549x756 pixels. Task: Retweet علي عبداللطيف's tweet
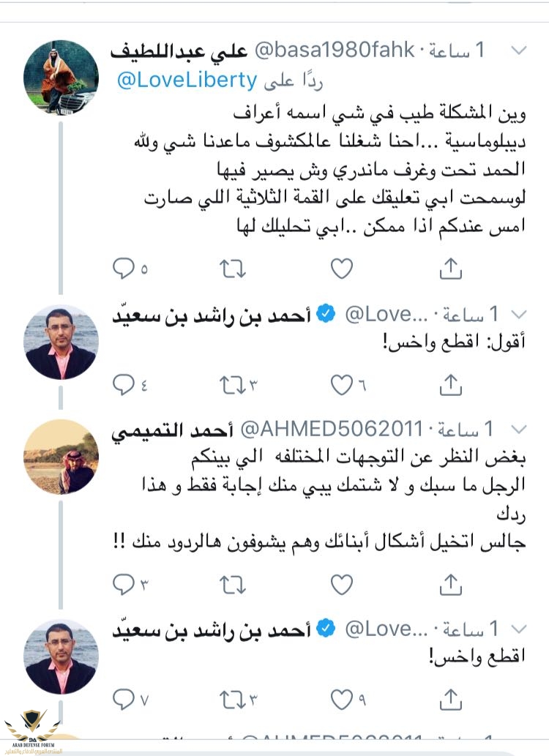[x=234, y=270]
